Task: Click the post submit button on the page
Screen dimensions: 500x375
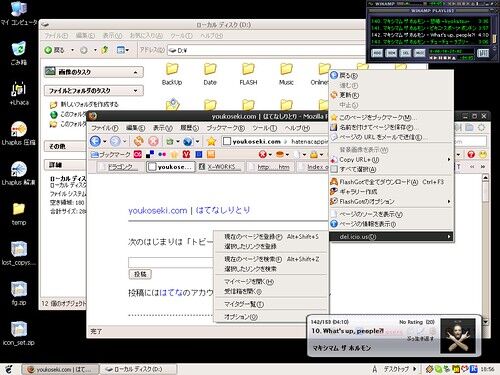Action: coord(140,274)
